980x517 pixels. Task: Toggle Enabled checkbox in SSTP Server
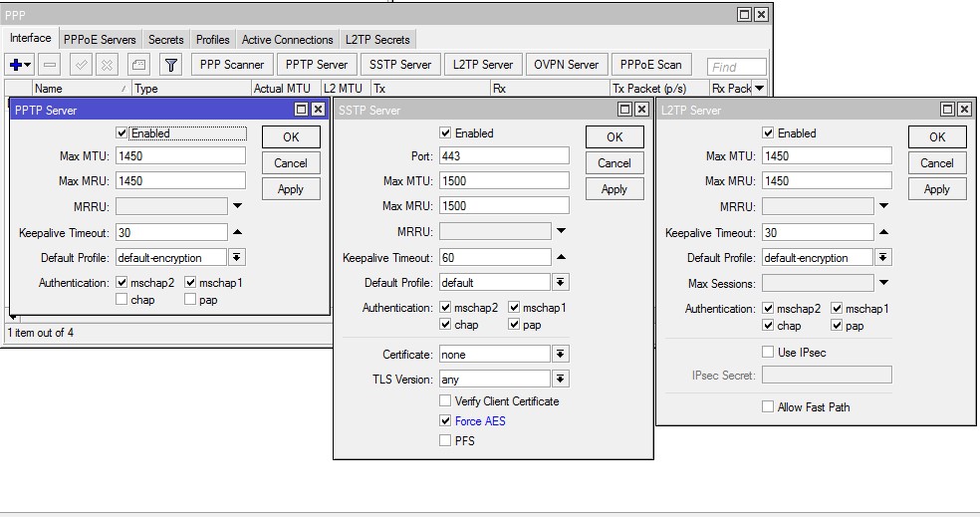(445, 133)
